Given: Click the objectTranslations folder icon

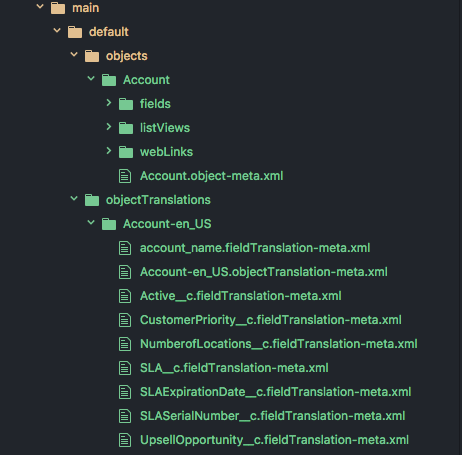Looking at the screenshot, I should pos(92,200).
